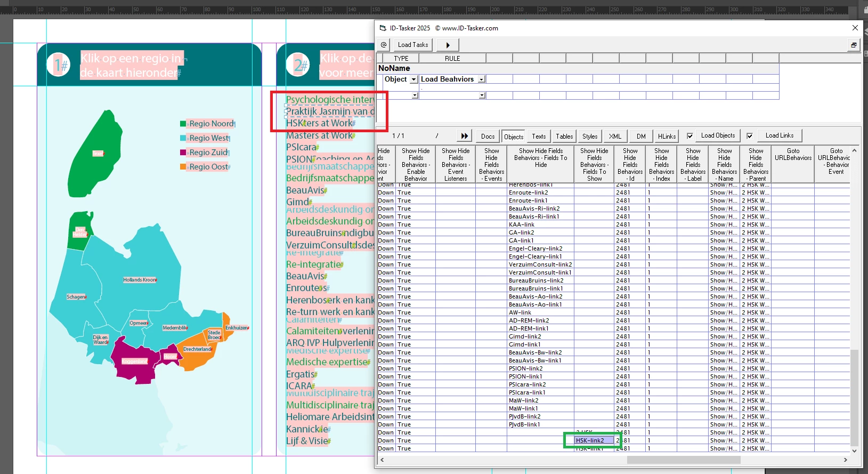Switch to the Texts tab
Screen dimensions: 868x474
tap(539, 136)
